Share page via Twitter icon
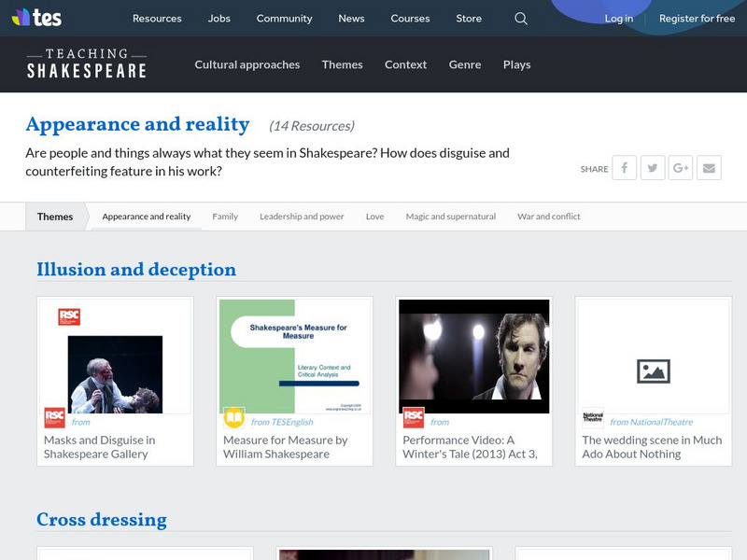 652,168
